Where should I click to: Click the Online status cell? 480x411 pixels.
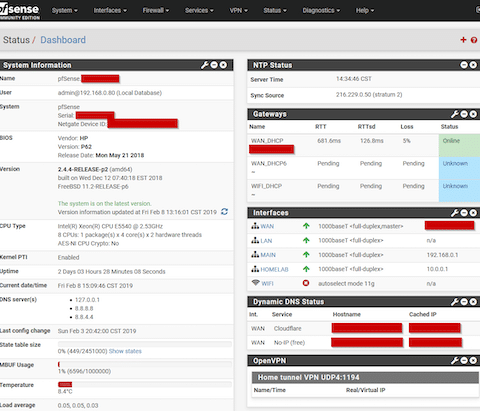459,146
